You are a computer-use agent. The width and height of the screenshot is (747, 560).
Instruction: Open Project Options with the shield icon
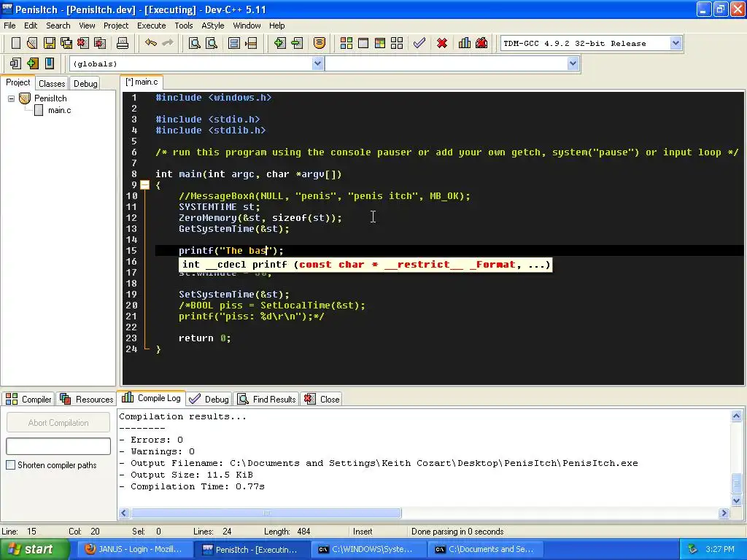pos(320,43)
